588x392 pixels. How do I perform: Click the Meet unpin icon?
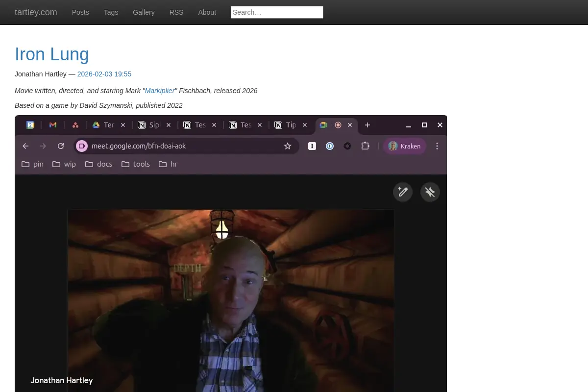point(430,192)
